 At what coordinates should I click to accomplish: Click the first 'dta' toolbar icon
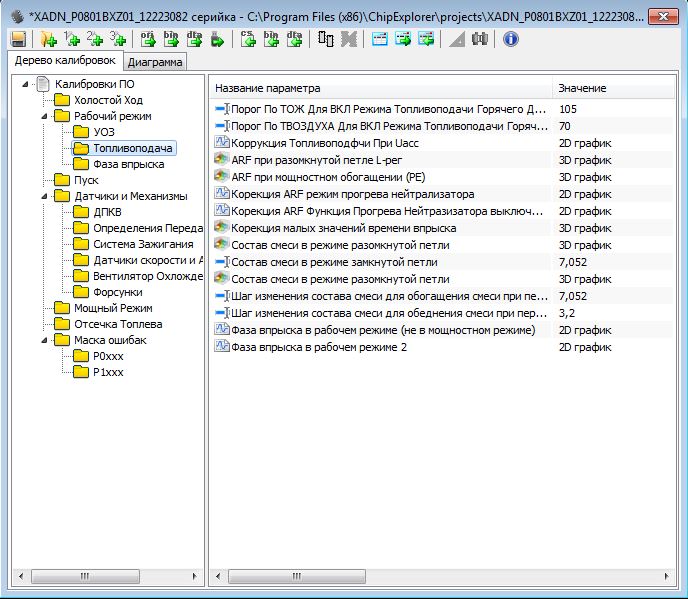tap(194, 39)
